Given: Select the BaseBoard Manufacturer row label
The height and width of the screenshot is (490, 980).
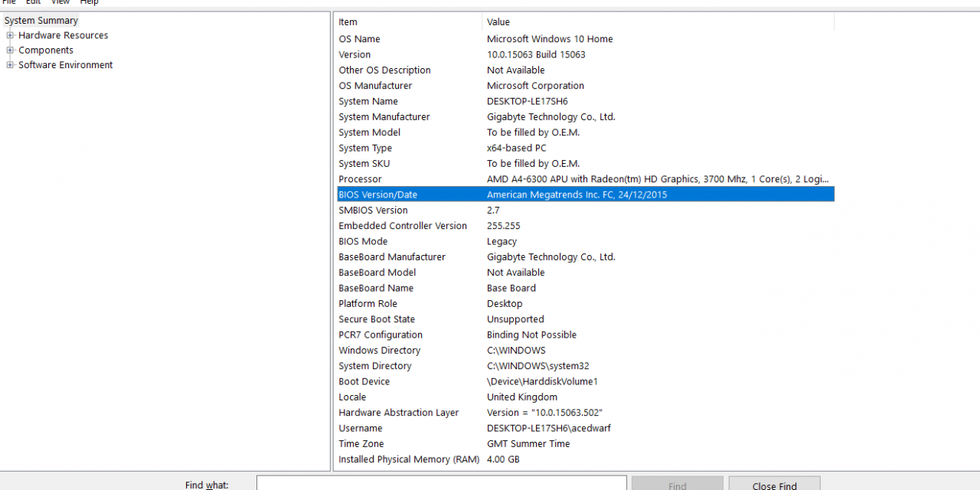Looking at the screenshot, I should click(x=392, y=257).
